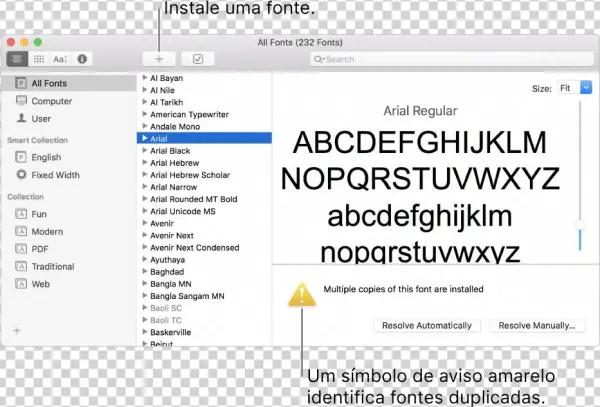This screenshot has width=600, height=407.
Task: Click inside the Search field
Action: [x=450, y=59]
